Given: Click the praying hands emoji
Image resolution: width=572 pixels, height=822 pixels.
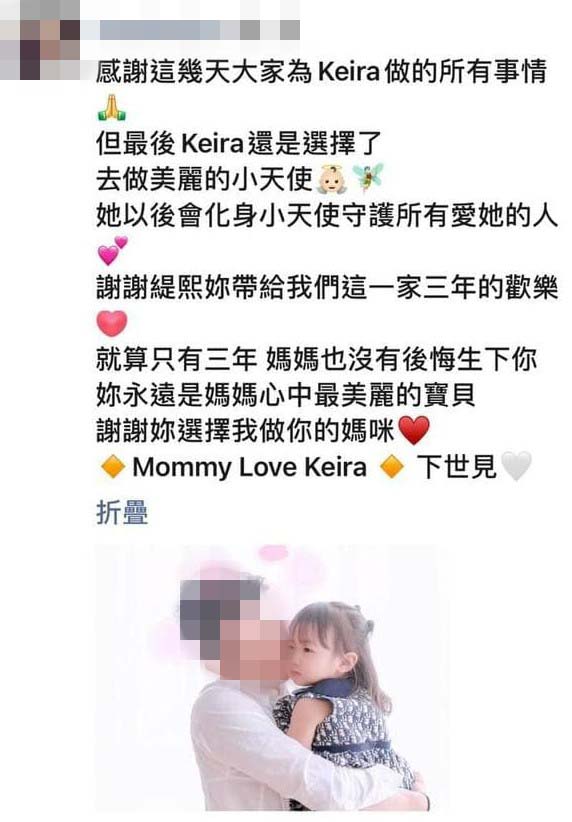Looking at the screenshot, I should [x=112, y=107].
